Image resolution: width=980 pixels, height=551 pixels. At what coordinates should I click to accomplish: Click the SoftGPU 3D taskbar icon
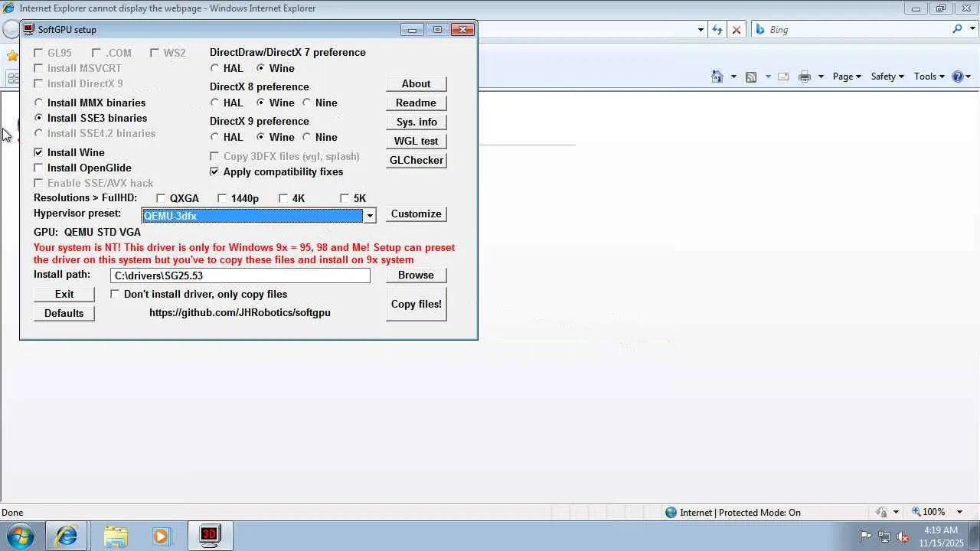click(209, 536)
